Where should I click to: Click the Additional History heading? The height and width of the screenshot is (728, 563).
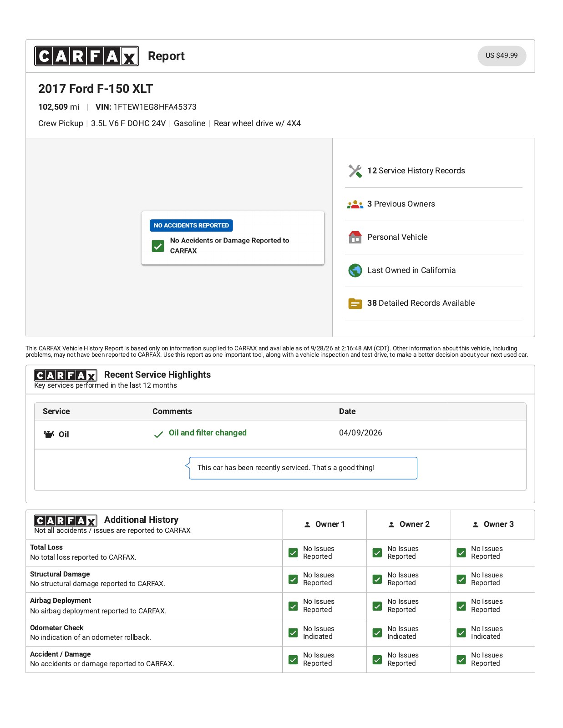(x=141, y=520)
